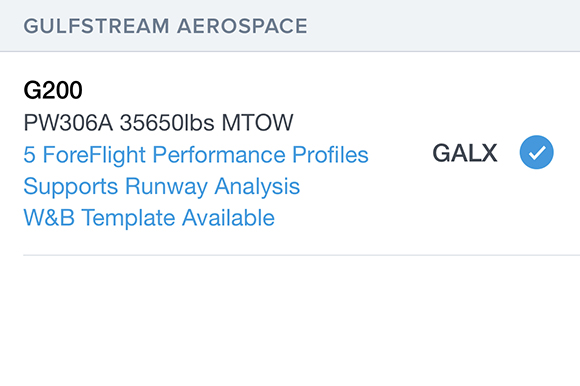Select the MTOW text in the G200 row

point(257,122)
